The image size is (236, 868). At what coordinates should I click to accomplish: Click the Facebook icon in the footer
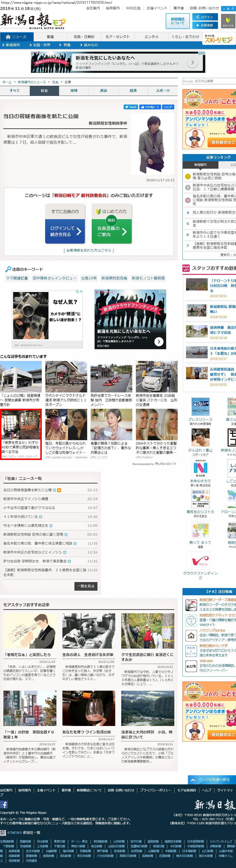click(x=4, y=805)
